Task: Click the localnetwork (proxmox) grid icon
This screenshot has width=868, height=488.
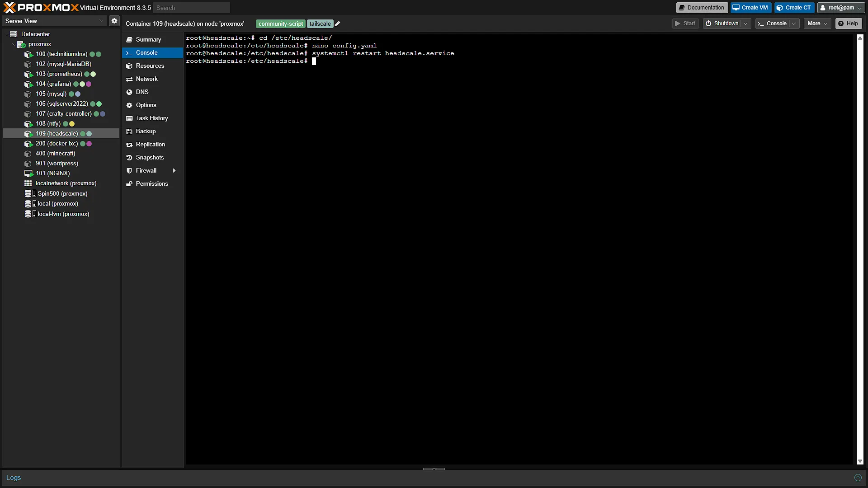Action: point(28,183)
